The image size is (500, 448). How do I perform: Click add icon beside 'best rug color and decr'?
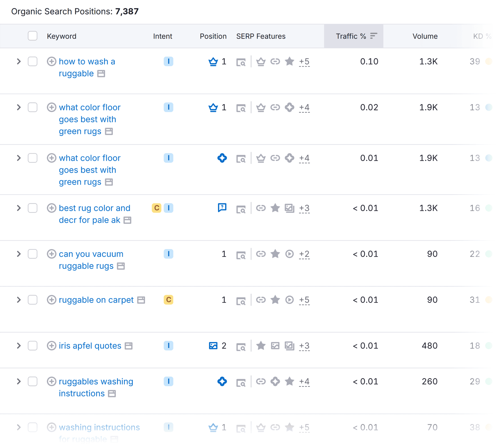click(x=51, y=208)
